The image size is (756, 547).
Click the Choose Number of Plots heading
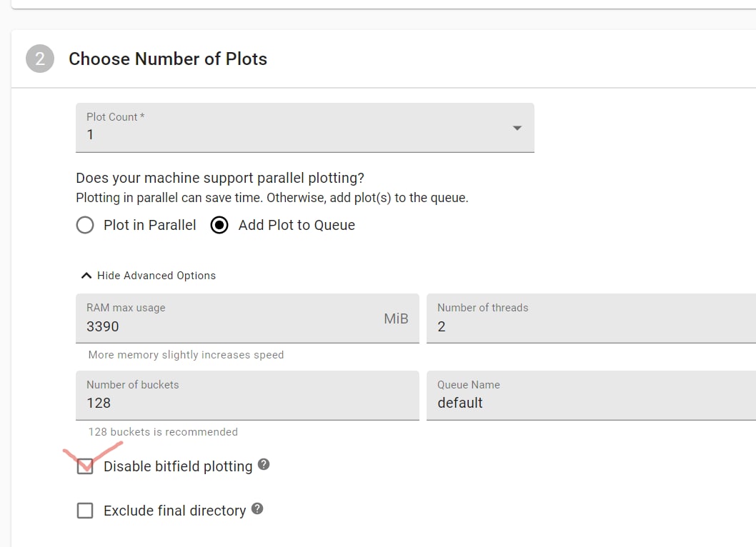click(168, 59)
